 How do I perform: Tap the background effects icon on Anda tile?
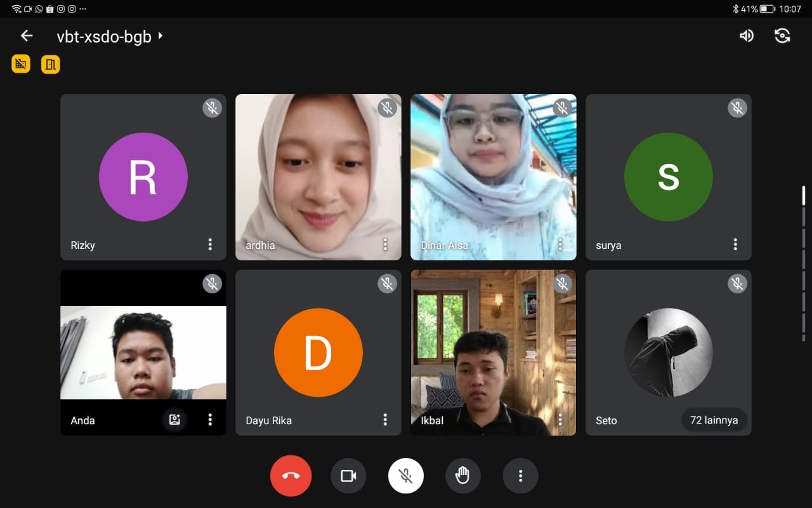click(x=174, y=419)
